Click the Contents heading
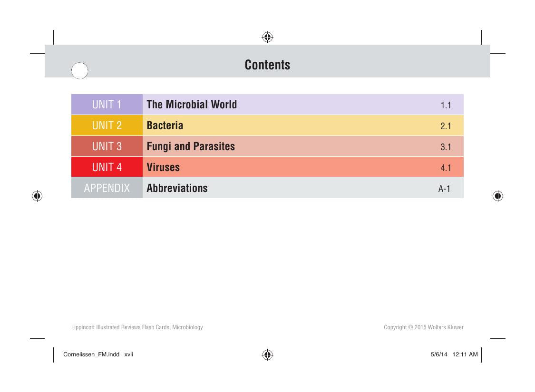Viewport: 535px width, 392px height. point(267,65)
